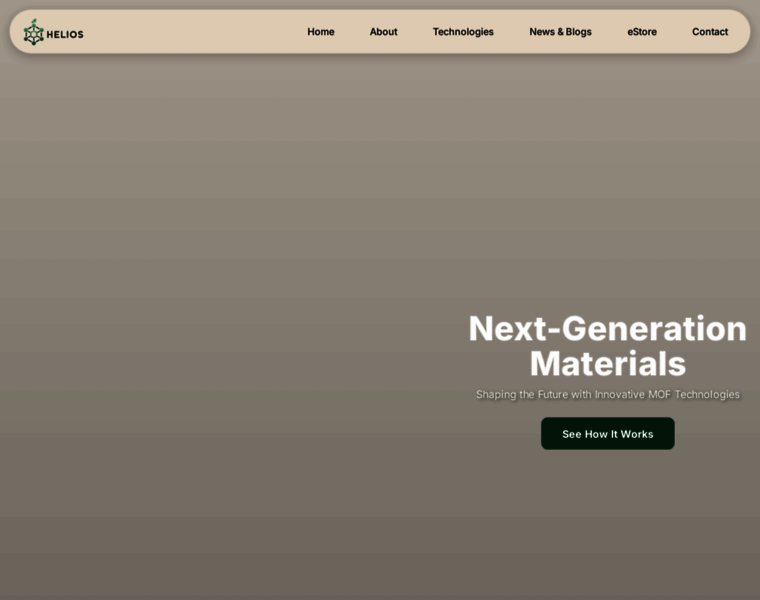The image size is (760, 600).
Task: Go to the Home page
Action: pos(320,32)
